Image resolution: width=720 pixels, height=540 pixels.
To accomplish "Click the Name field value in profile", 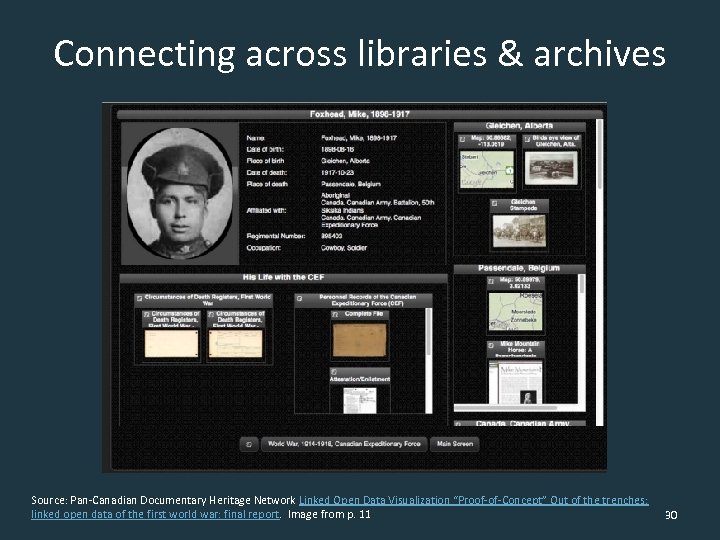I will (x=359, y=138).
